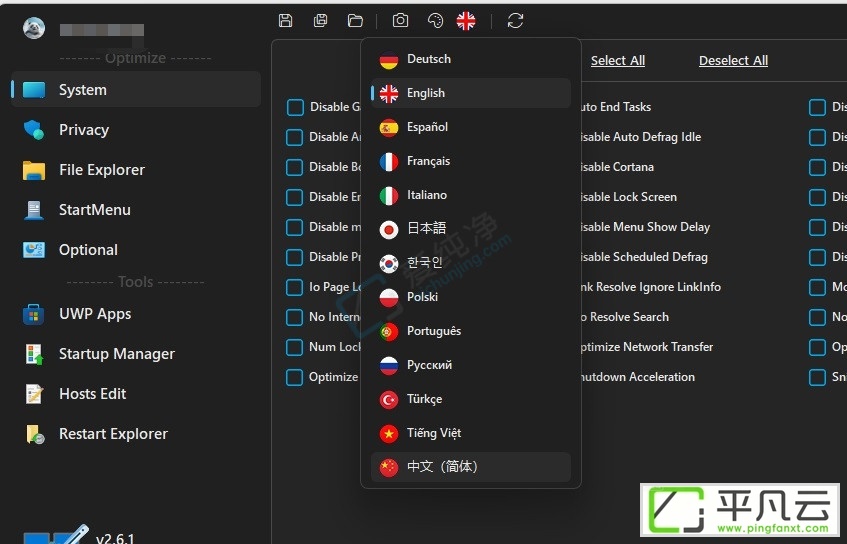Click the user avatar picture
847x544 pixels.
click(x=34, y=28)
